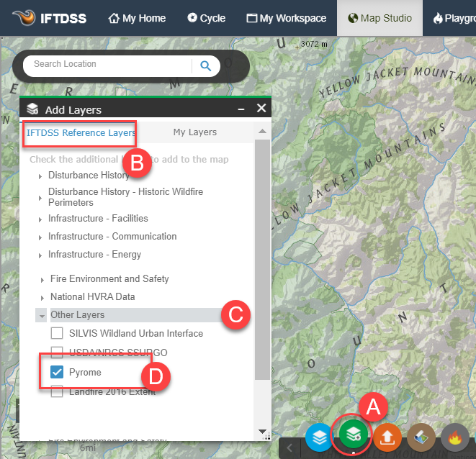Select the Map Studio tab
The height and width of the screenshot is (459, 476).
[x=380, y=18]
